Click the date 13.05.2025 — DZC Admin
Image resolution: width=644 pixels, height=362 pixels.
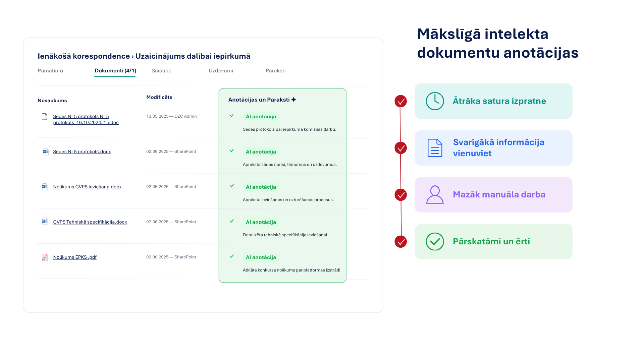(171, 116)
